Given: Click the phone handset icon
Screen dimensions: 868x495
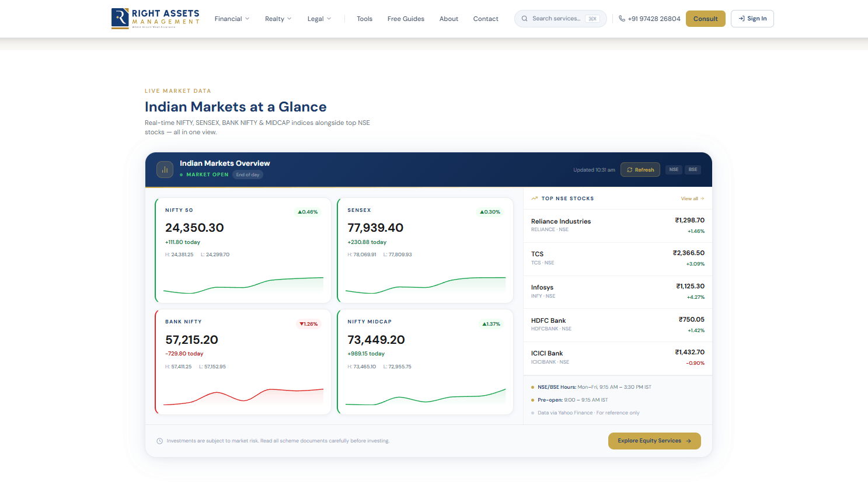Looking at the screenshot, I should click(622, 19).
